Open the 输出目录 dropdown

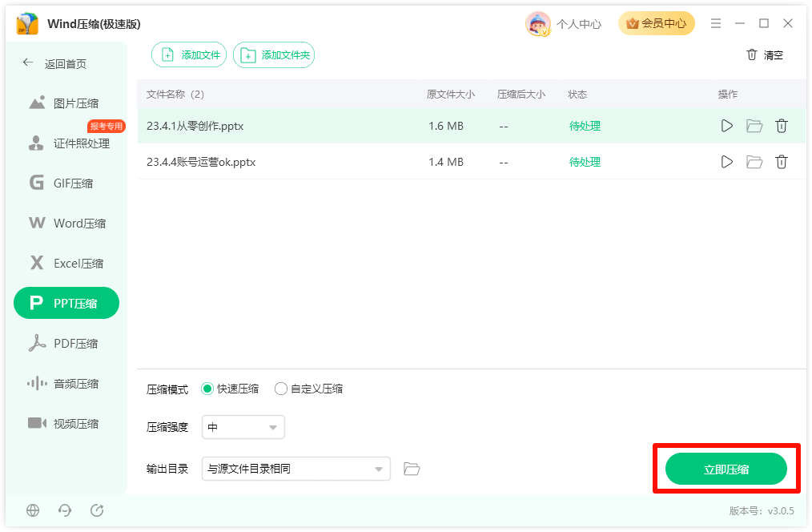tap(295, 469)
